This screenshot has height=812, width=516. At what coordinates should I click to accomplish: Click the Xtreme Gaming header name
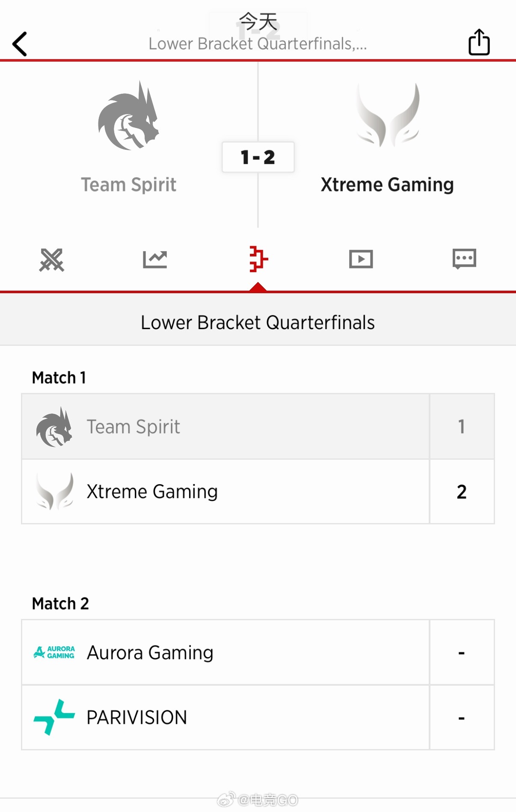387,185
